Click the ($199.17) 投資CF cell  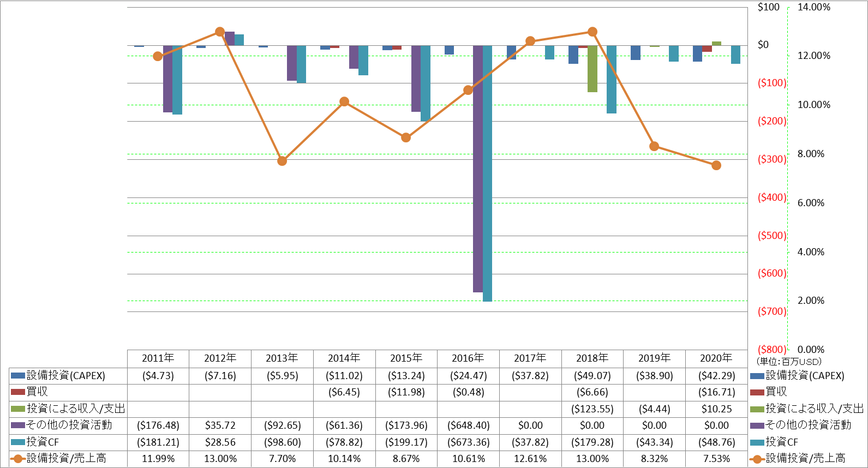click(406, 442)
